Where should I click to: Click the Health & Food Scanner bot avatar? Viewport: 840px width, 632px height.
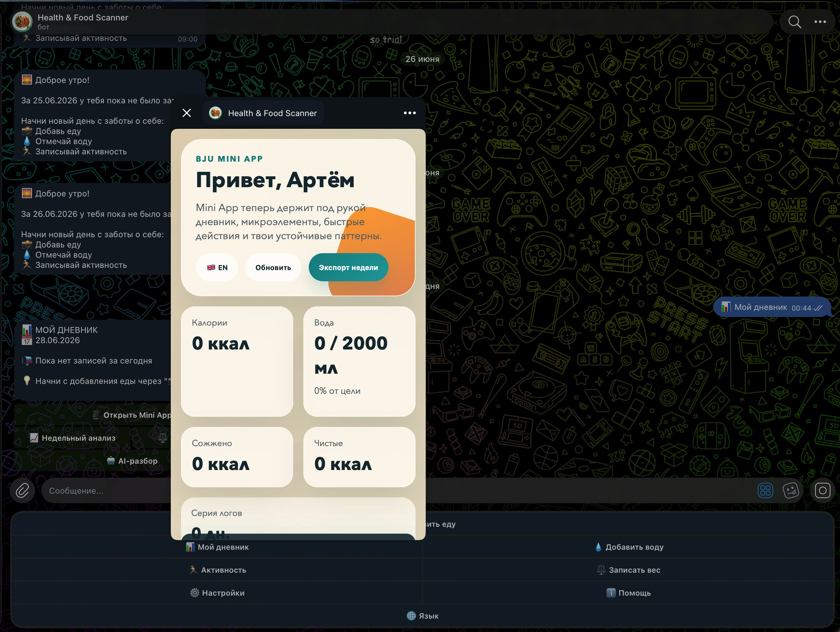click(x=22, y=22)
